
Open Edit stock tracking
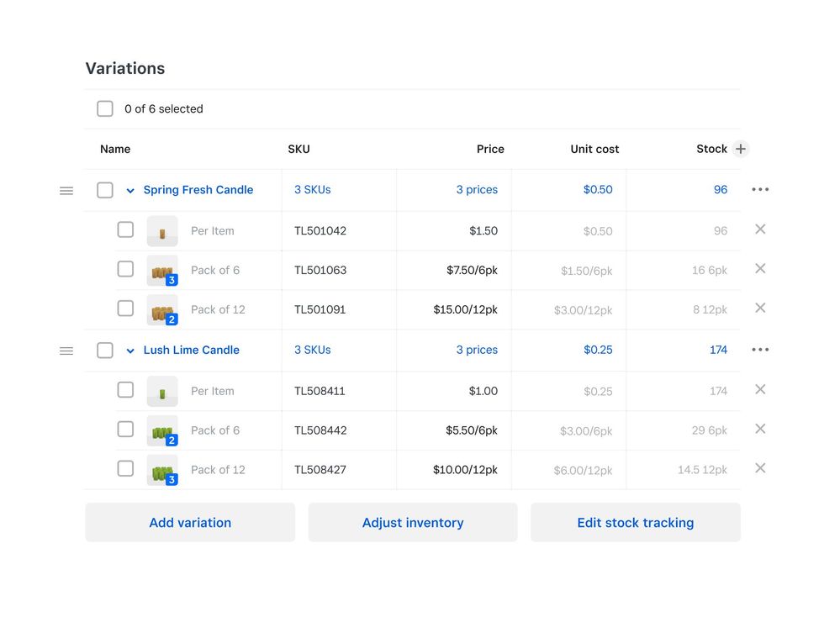(x=635, y=523)
